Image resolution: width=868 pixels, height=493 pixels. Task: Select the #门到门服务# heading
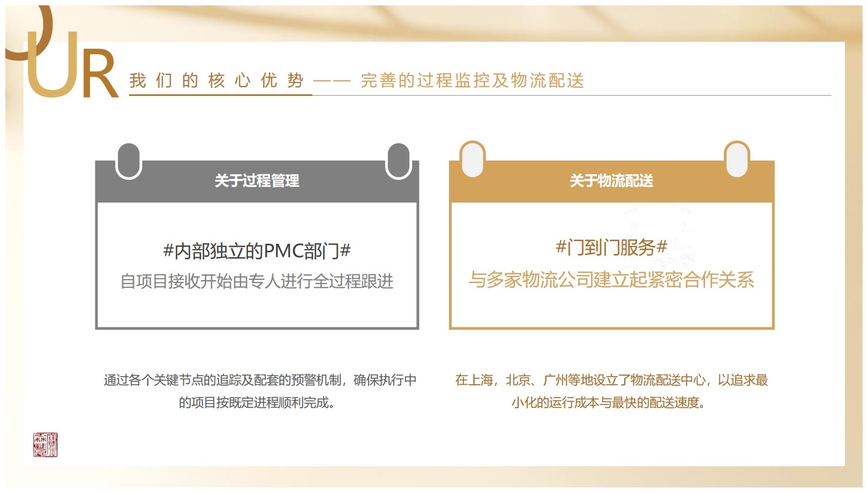pos(611,247)
